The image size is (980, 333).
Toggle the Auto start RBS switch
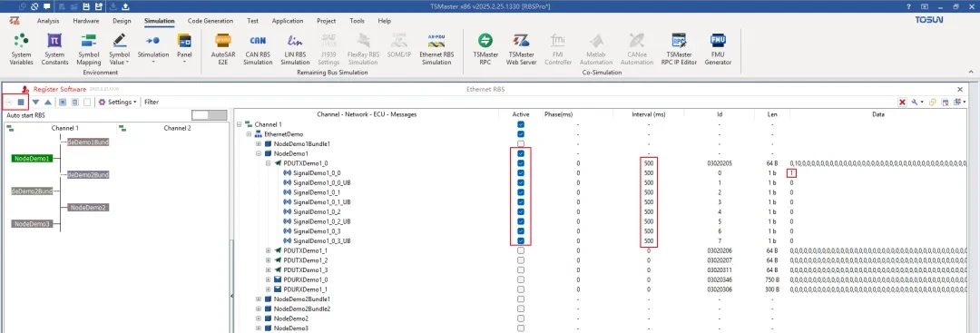pos(209,115)
